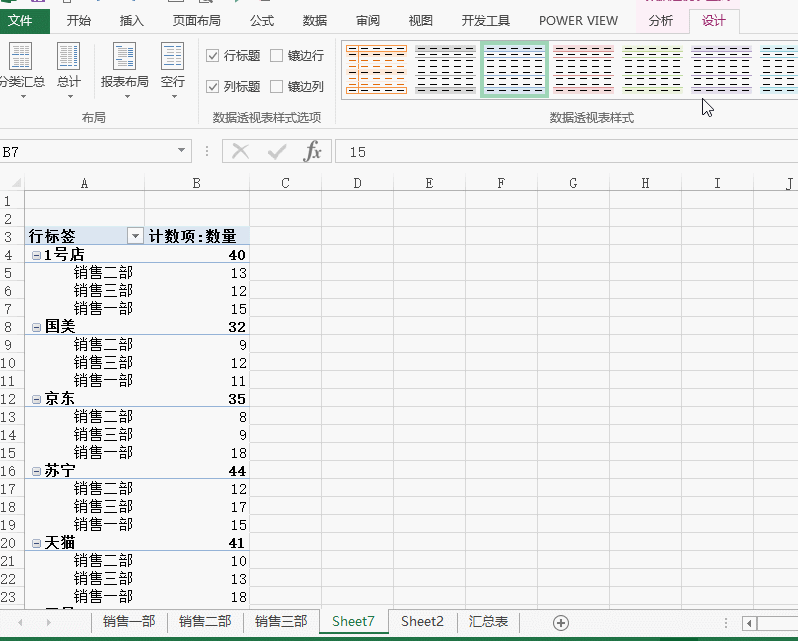This screenshot has width=798, height=641.
Task: Click the 总计 grand totals icon
Action: pyautogui.click(x=68, y=58)
